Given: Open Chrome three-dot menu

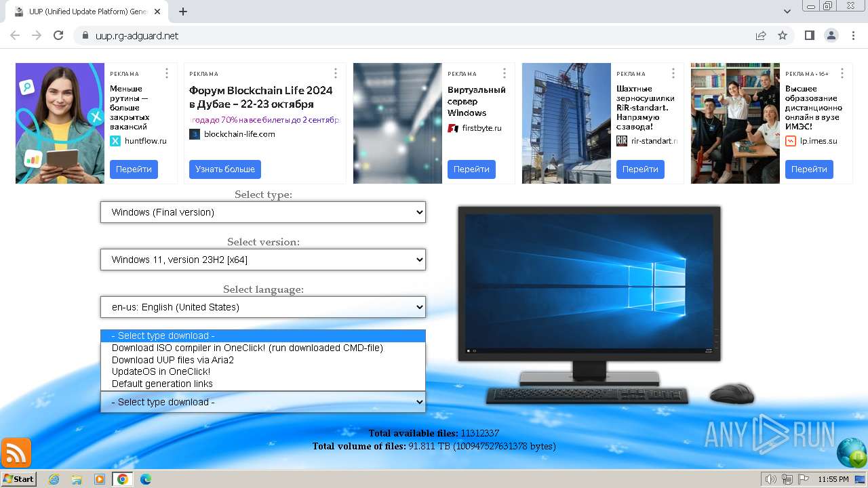Looking at the screenshot, I should (852, 35).
